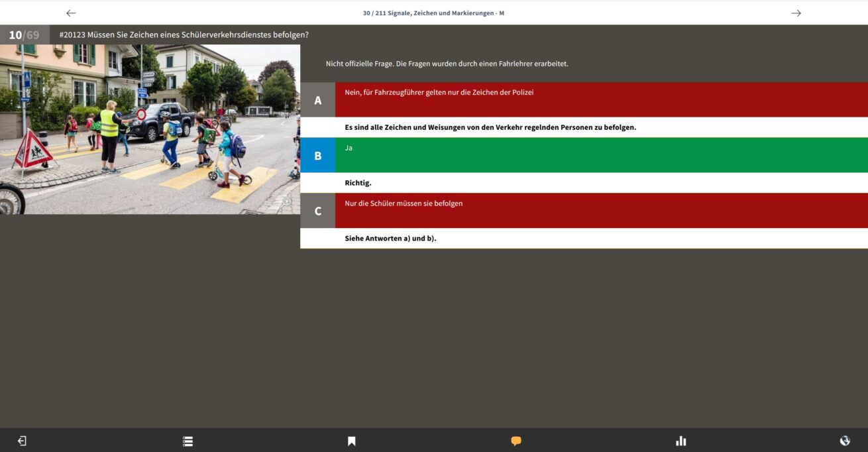
Task: Open the question list icon
Action: [188, 441]
